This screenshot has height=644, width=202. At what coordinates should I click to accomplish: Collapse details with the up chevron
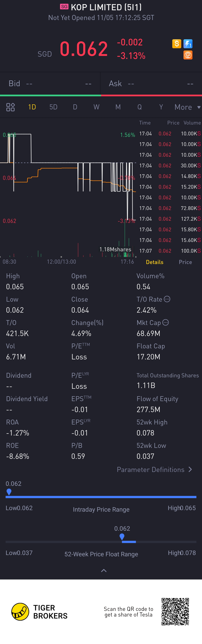click(103, 571)
